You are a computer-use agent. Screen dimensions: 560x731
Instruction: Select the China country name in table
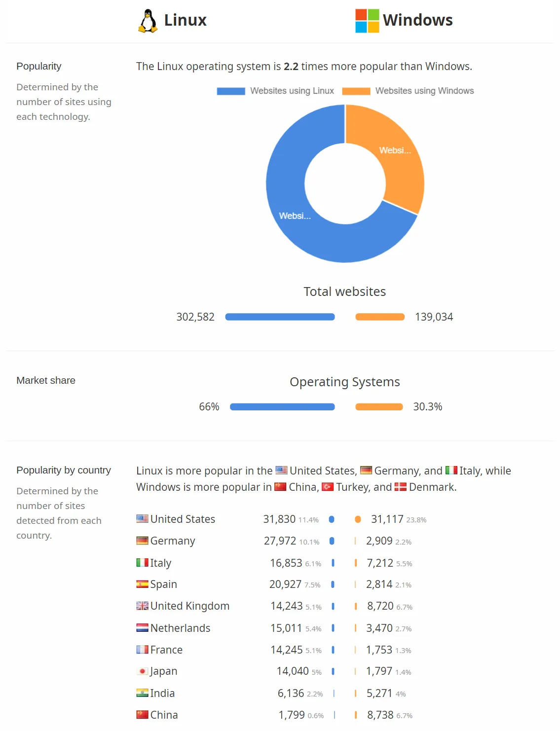(164, 715)
